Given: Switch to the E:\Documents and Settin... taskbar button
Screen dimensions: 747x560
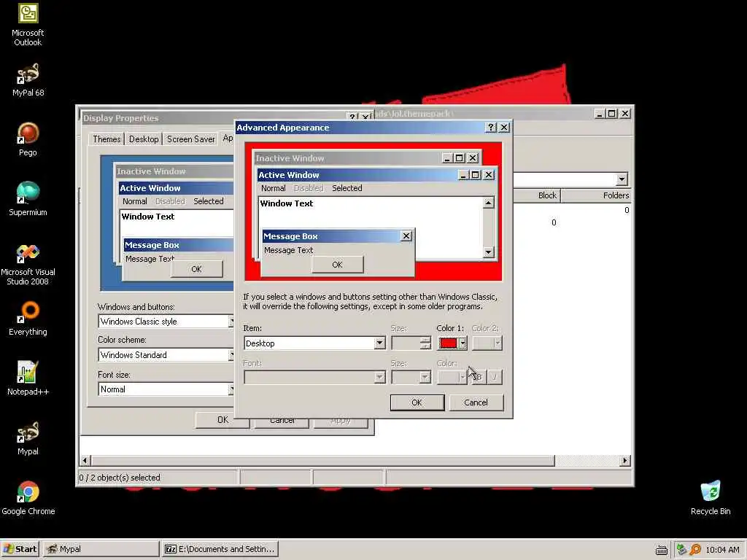Looking at the screenshot, I should (x=220, y=549).
